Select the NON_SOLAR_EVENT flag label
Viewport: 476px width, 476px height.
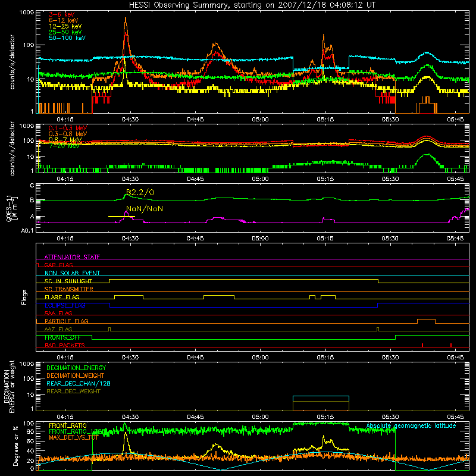(x=72, y=273)
